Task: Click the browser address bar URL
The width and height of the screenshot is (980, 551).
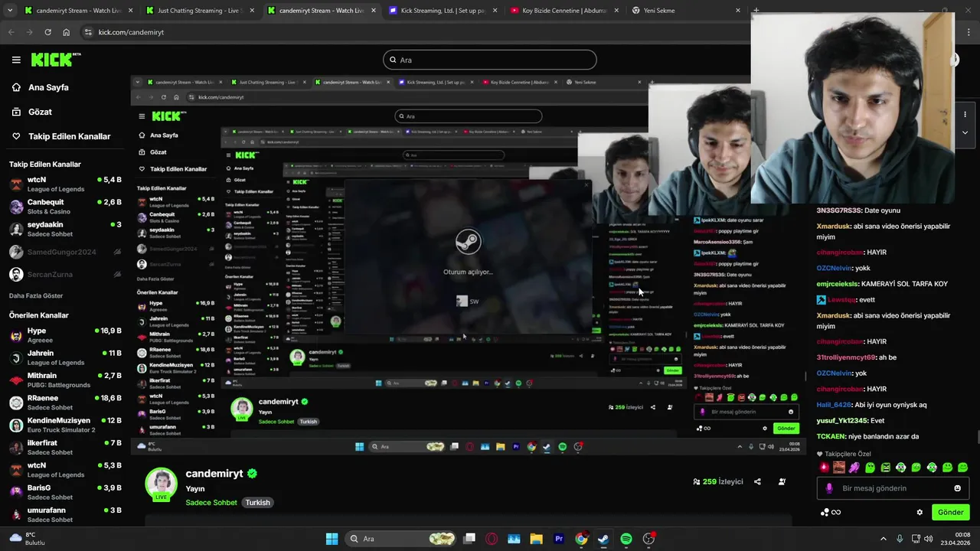Action: tap(131, 32)
